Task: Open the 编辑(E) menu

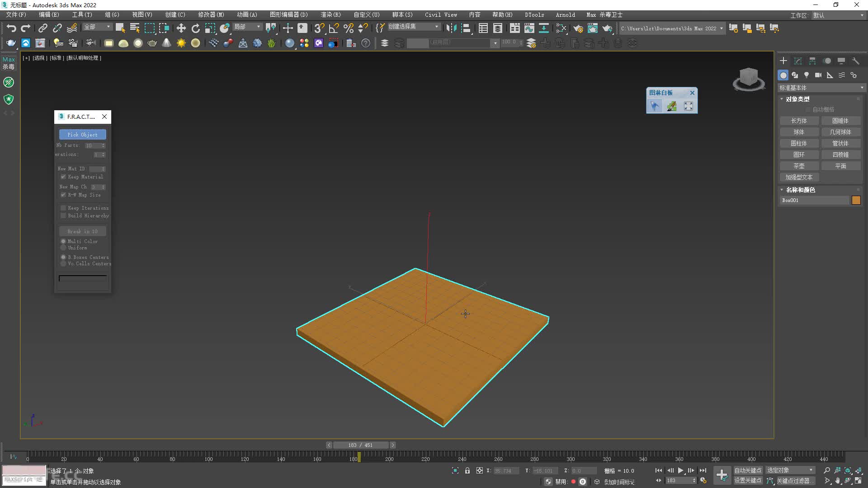Action: (49, 15)
